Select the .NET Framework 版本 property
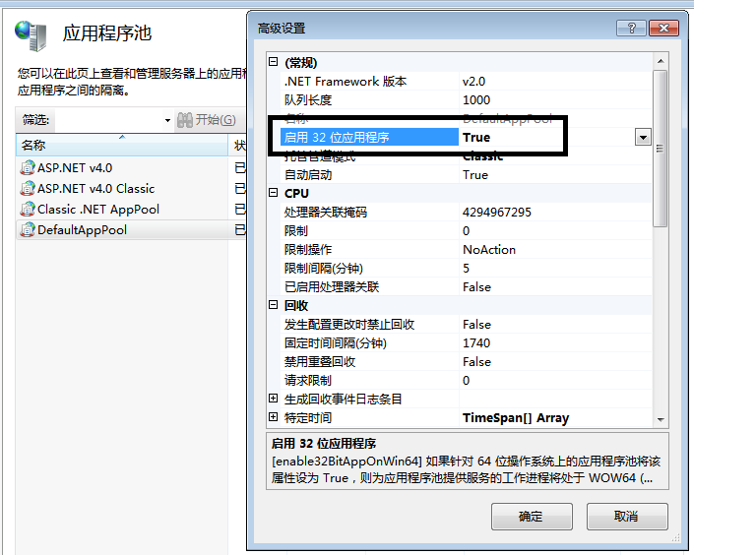 (x=346, y=82)
